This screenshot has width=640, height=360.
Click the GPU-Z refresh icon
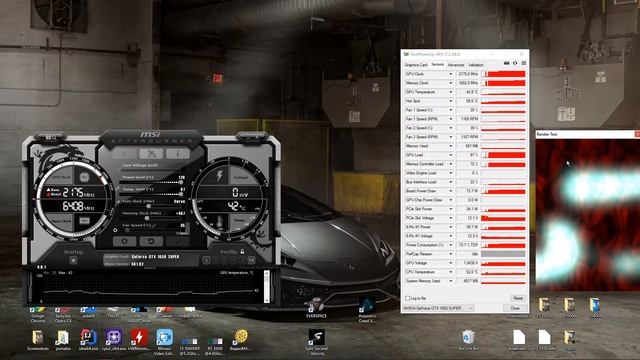515,63
